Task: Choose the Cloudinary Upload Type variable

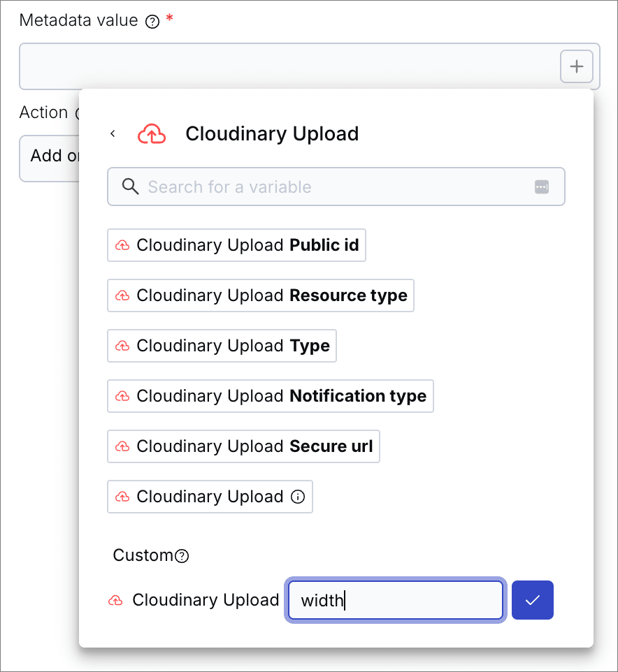Action: click(222, 346)
